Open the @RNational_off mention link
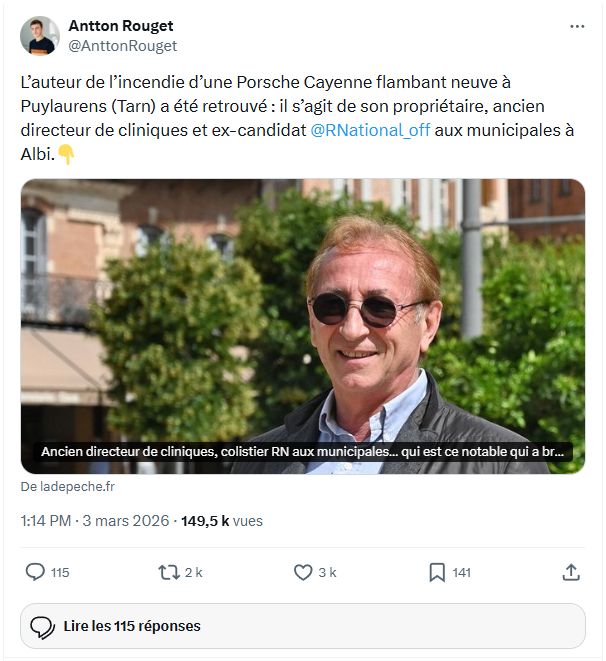This screenshot has height=661, width=606. click(371, 132)
